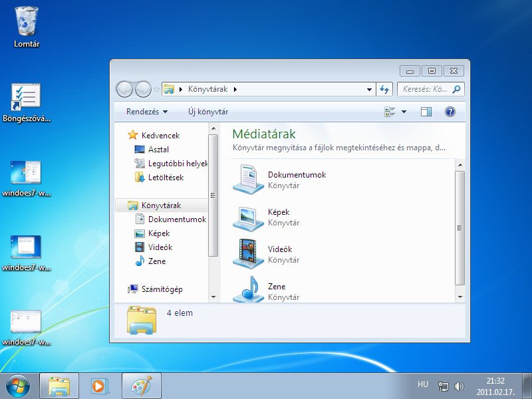Open the Zene library large icon
Screen dimensions: 532x399
[x=248, y=289]
